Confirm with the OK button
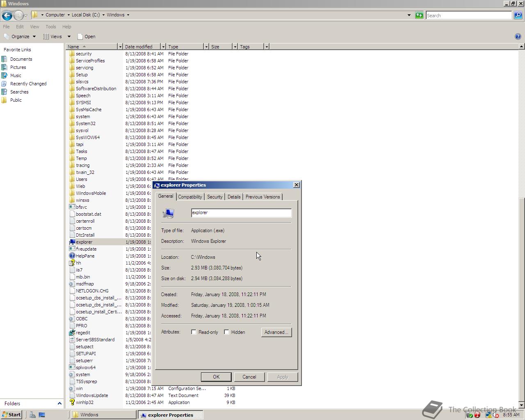525x420 pixels. tap(216, 377)
